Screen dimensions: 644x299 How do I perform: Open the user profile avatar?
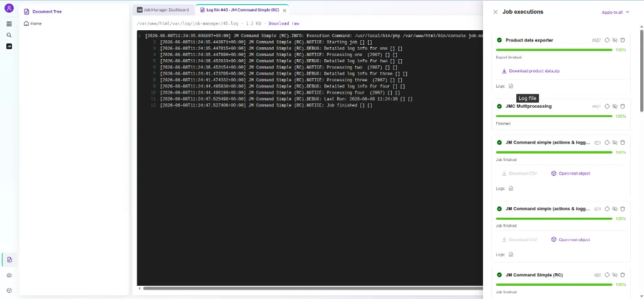9,8
